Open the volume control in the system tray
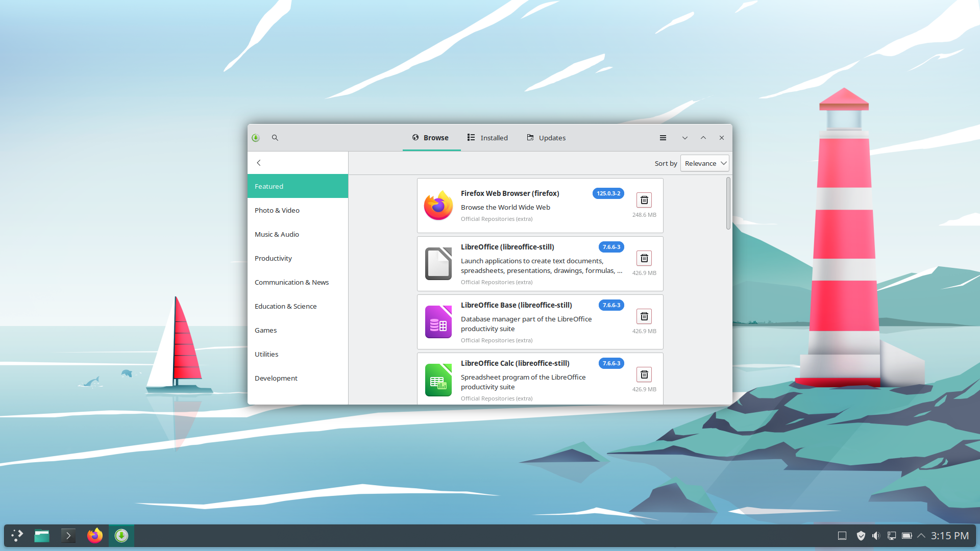980x551 pixels. 876,536
